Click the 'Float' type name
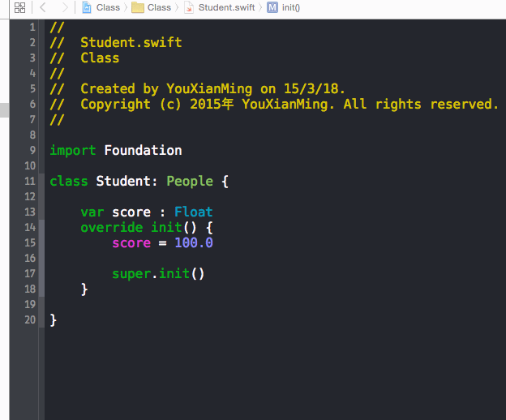 (x=193, y=212)
